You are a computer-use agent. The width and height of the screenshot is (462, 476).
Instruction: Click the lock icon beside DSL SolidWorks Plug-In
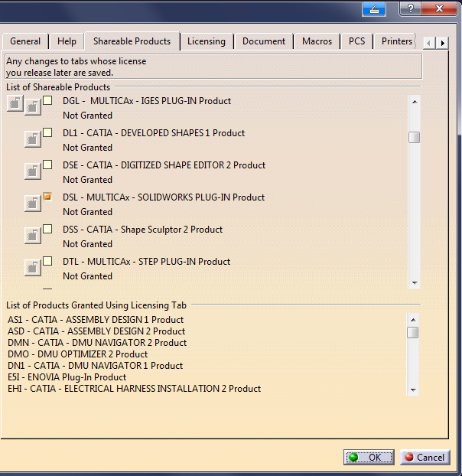point(33,204)
